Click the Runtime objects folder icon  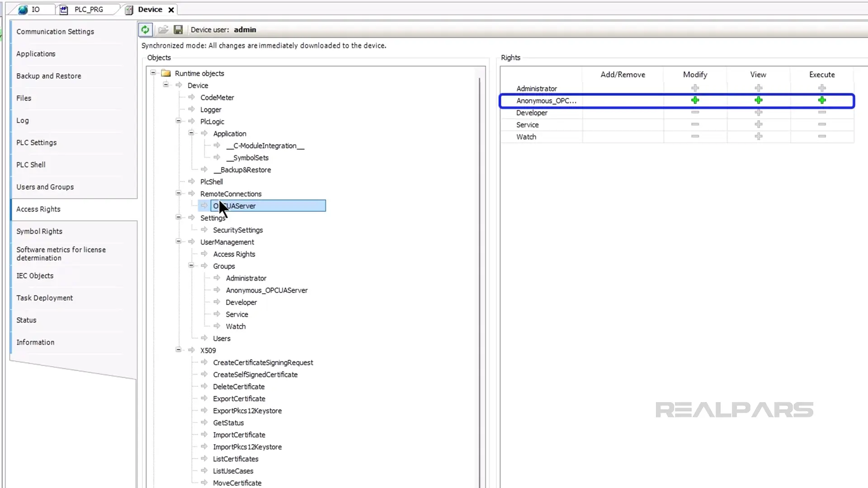[166, 73]
